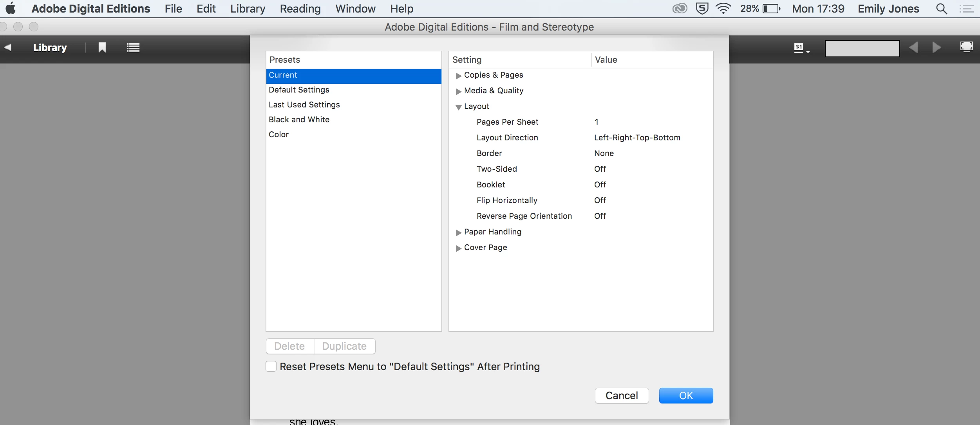Click the bookmark icon in toolbar
The height and width of the screenshot is (425, 980).
[102, 47]
